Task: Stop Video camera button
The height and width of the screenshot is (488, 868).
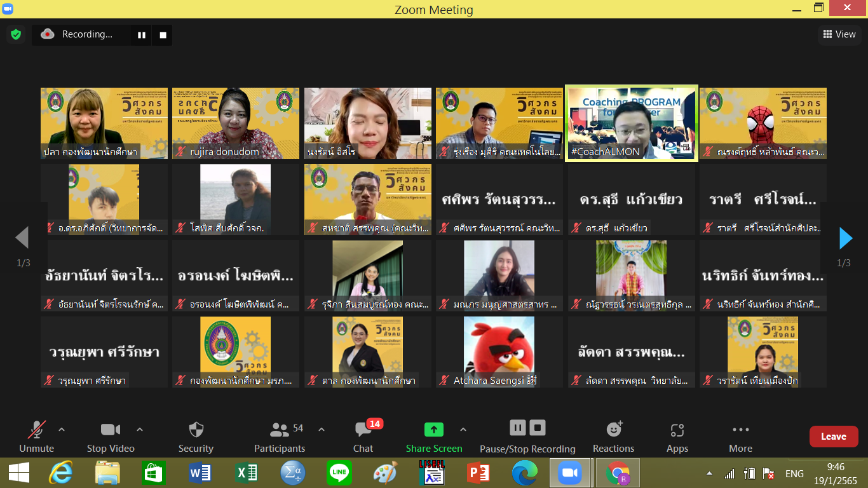Action: [x=111, y=437]
